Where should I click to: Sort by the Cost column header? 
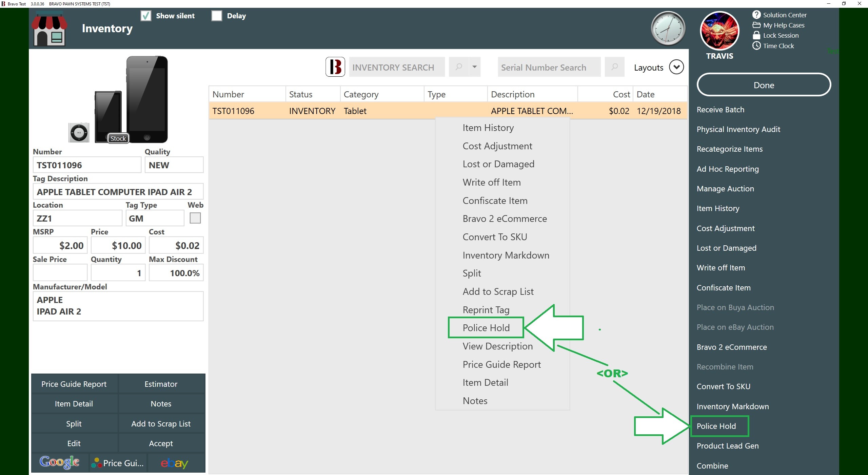[x=605, y=94]
